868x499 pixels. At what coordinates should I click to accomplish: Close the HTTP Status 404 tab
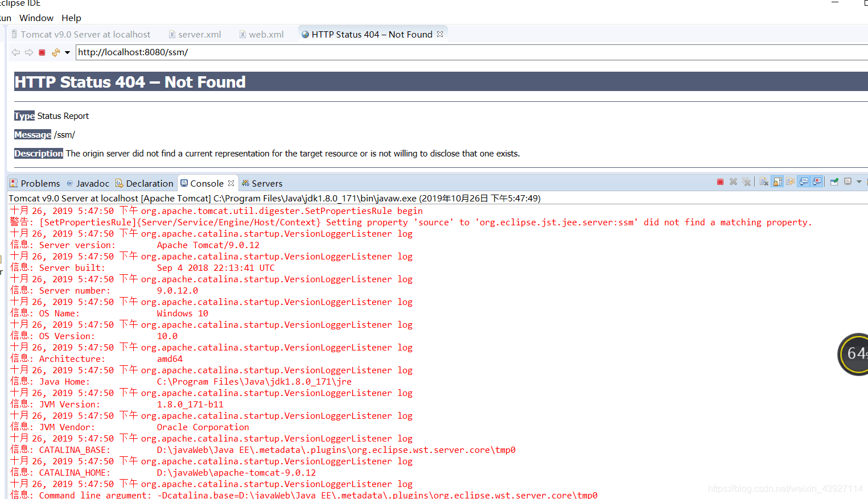[440, 34]
